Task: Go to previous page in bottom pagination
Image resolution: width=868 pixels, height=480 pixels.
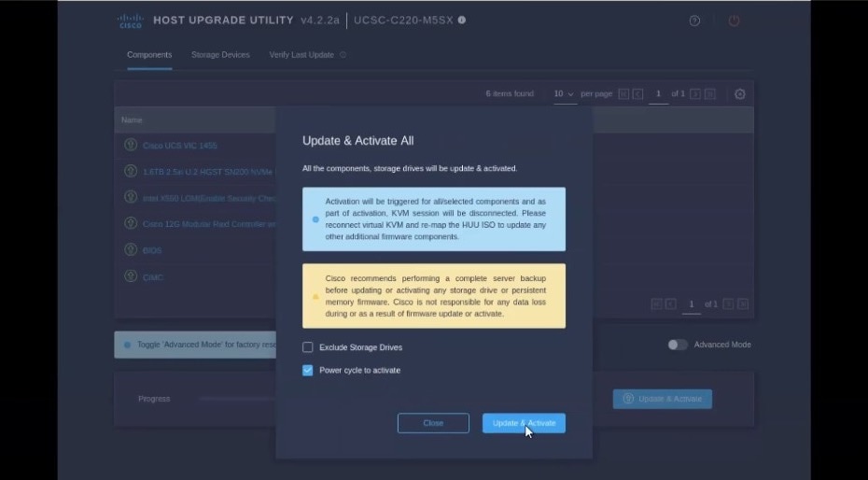Action: coord(671,304)
